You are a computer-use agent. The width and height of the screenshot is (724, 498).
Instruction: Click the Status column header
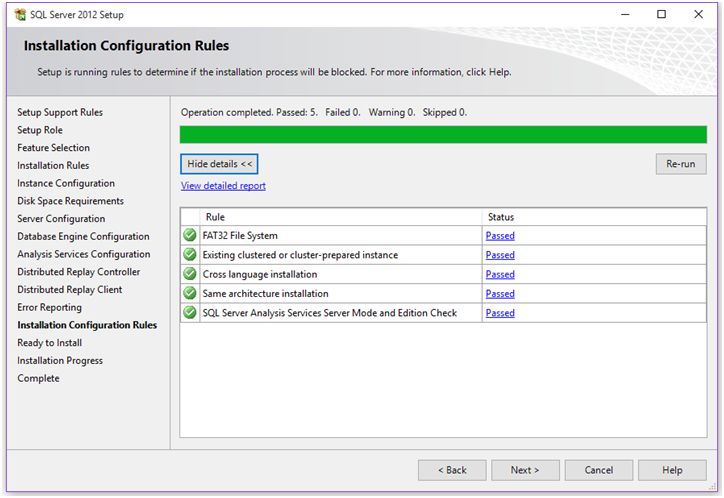pos(594,217)
